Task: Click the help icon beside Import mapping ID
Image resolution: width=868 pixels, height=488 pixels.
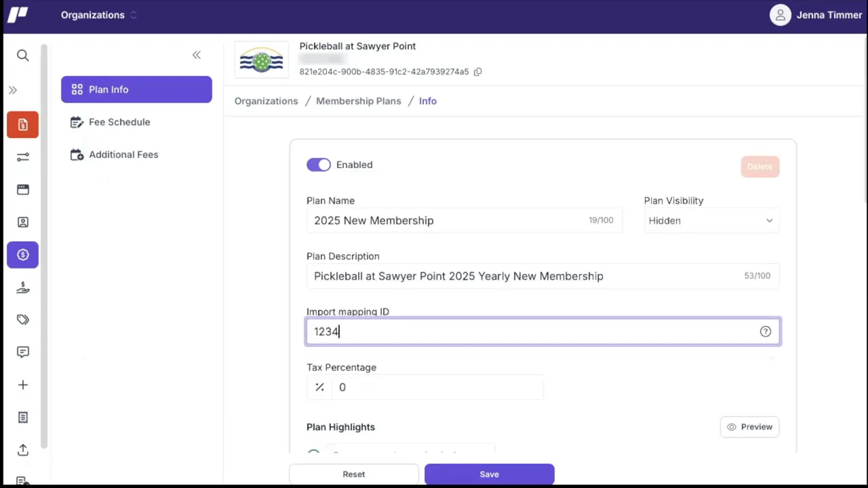Action: point(765,331)
